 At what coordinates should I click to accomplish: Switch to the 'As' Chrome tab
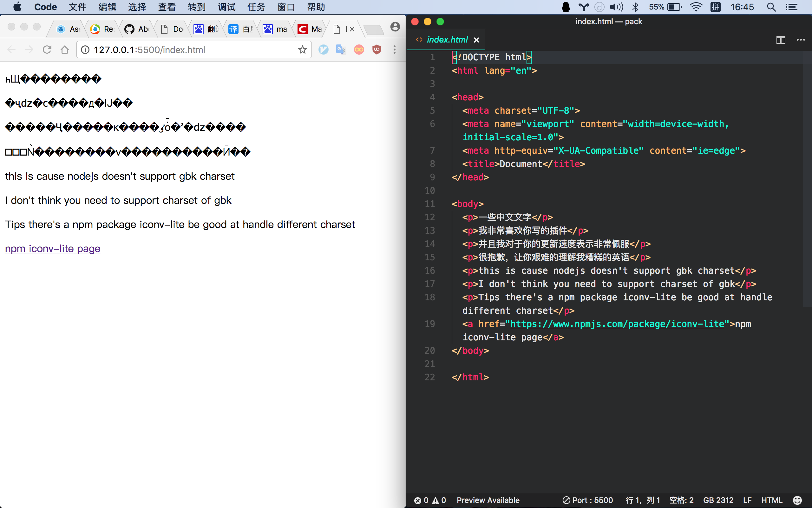[68, 29]
